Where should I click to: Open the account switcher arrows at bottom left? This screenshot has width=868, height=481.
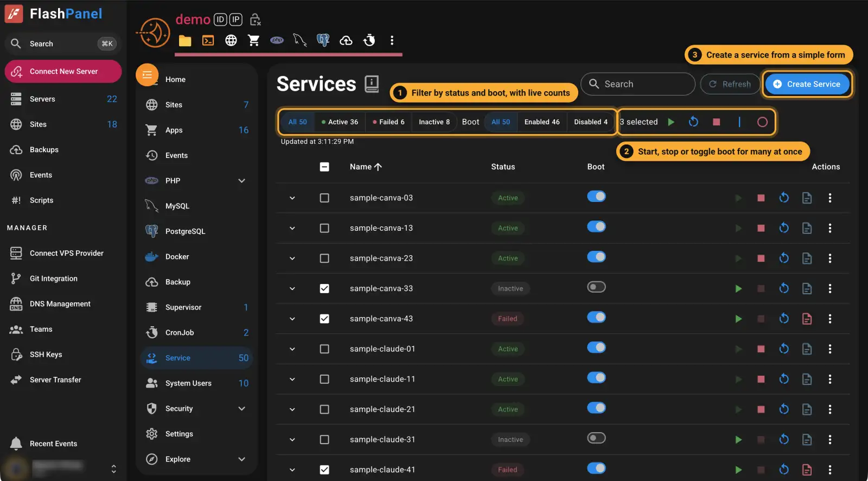coord(113,469)
